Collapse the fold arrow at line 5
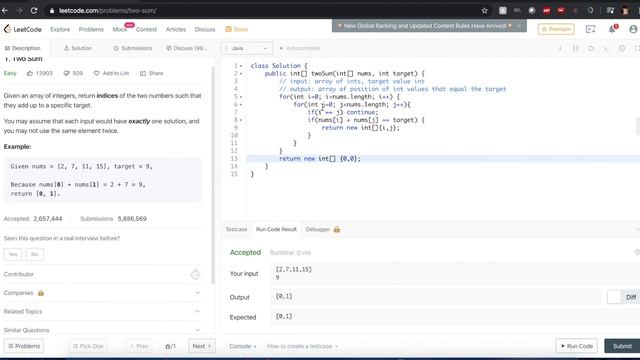Screen dimensions: 640x360 tap(241, 97)
